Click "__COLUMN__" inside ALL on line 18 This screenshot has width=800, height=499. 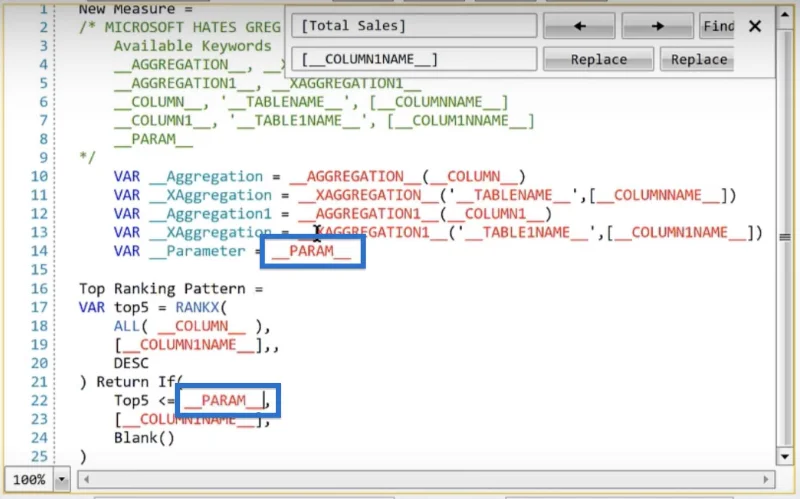[202, 326]
